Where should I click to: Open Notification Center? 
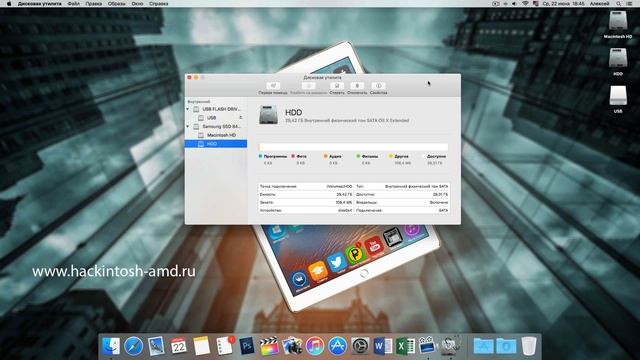click(630, 4)
